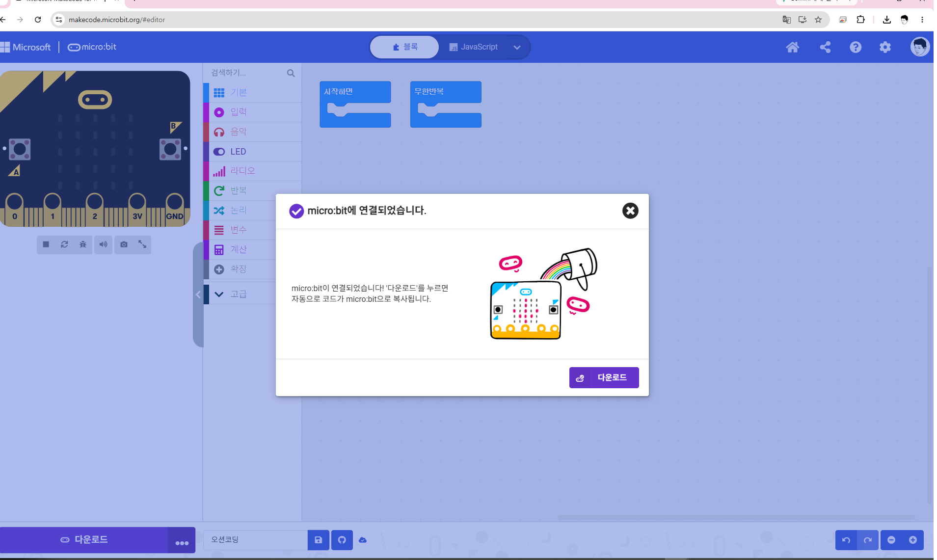The width and height of the screenshot is (937, 560).
Task: Switch to the JavaScript editor tab
Action: (x=473, y=47)
